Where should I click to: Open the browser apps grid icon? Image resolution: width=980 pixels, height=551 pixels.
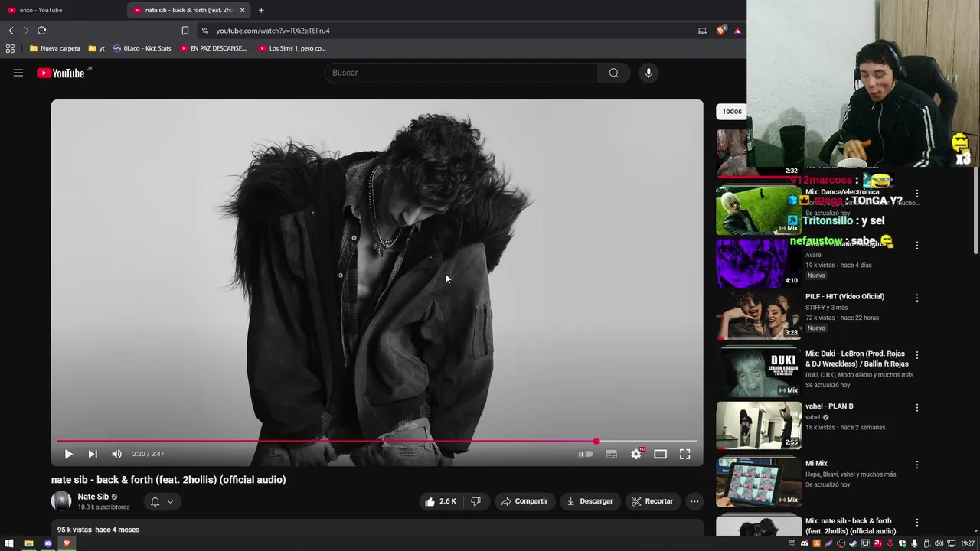click(x=10, y=48)
